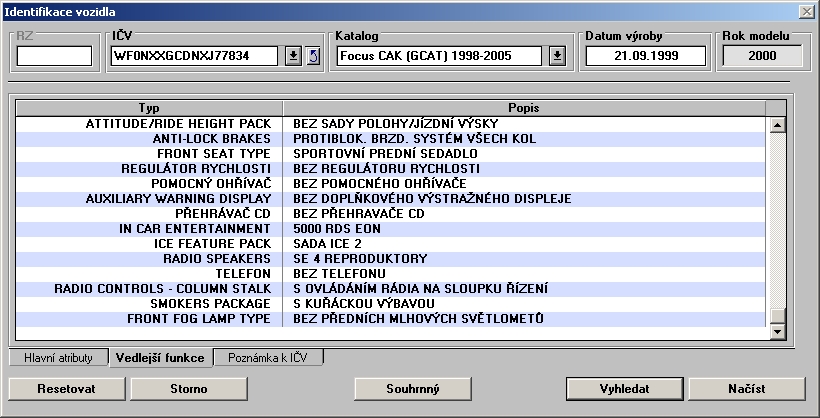
Task: Close the Identifikace vozidla window
Action: point(806,10)
